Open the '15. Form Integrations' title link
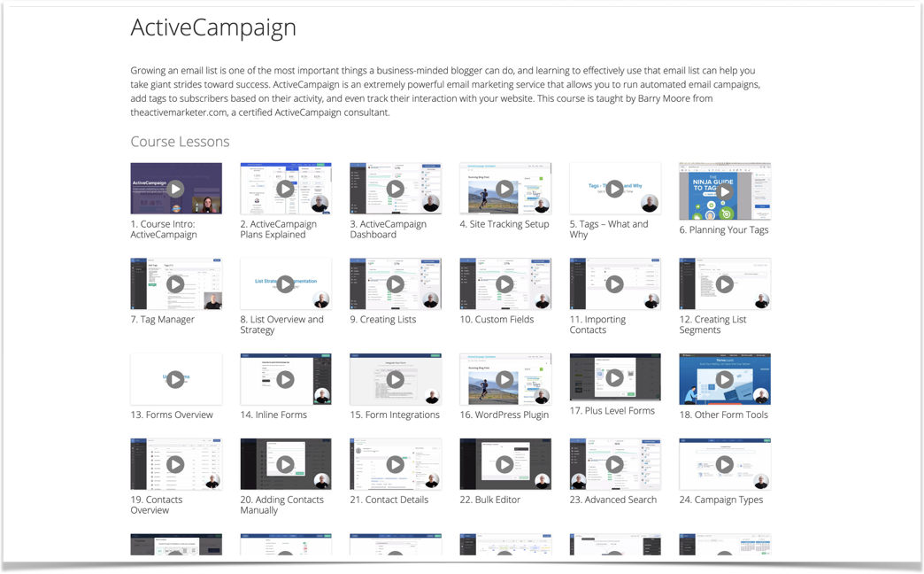The height and width of the screenshot is (574, 924). coord(395,415)
